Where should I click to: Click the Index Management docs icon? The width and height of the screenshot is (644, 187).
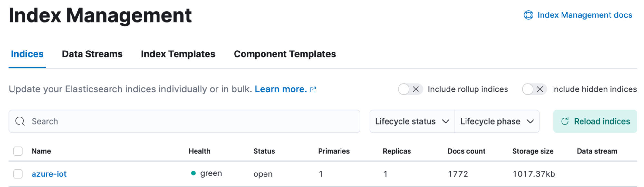528,15
